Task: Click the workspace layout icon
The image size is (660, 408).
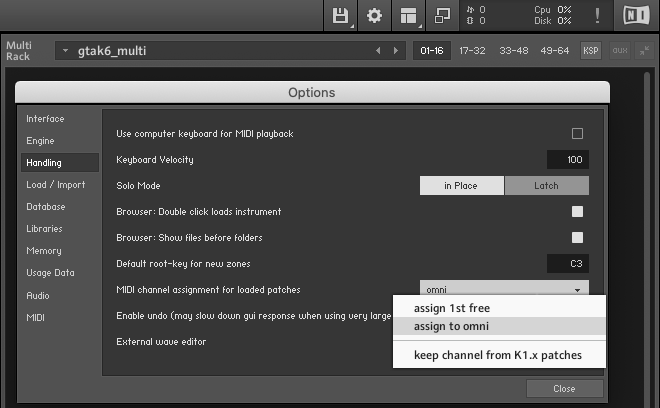Action: [408, 16]
